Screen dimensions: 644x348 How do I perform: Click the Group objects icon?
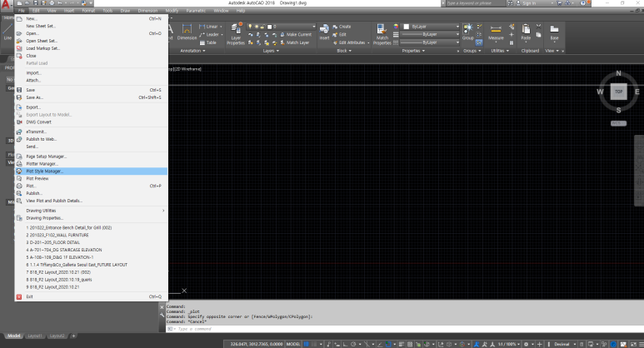coord(467,33)
